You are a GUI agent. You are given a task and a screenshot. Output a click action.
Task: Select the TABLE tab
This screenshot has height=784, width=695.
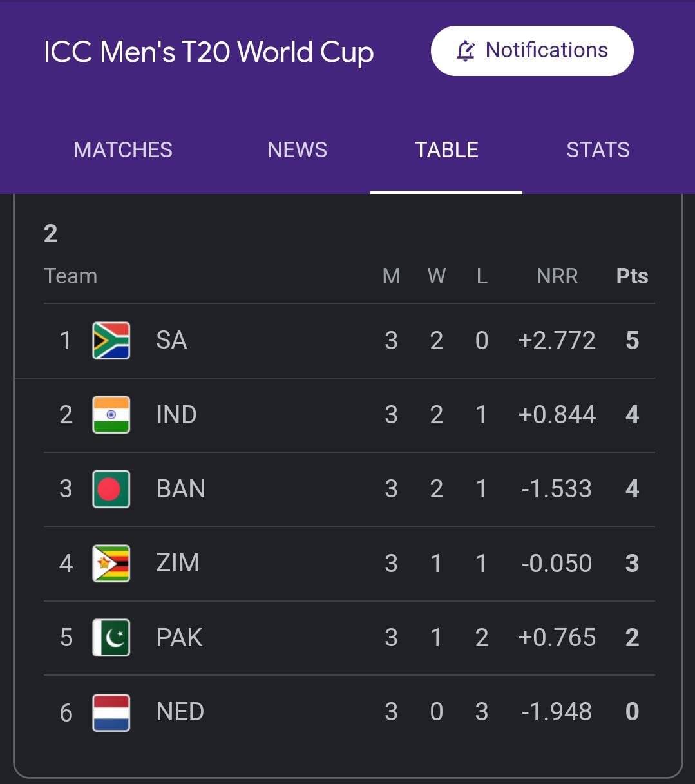(446, 150)
